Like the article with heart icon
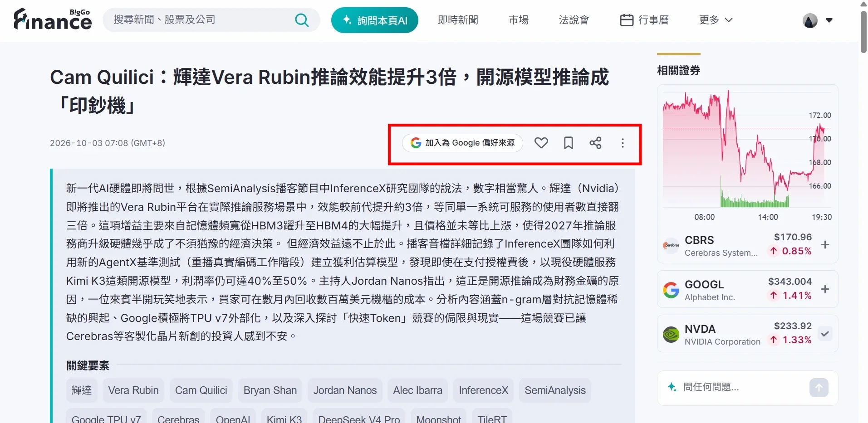The height and width of the screenshot is (423, 868). 541,143
